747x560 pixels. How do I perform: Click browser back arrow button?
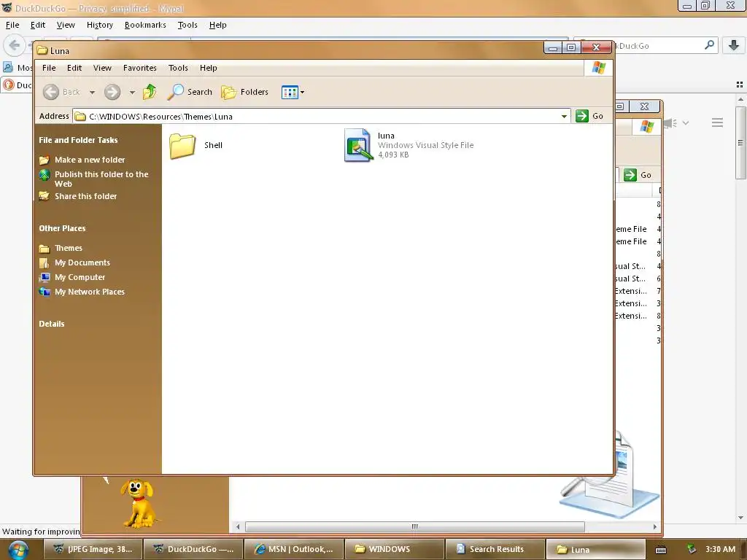click(x=14, y=45)
